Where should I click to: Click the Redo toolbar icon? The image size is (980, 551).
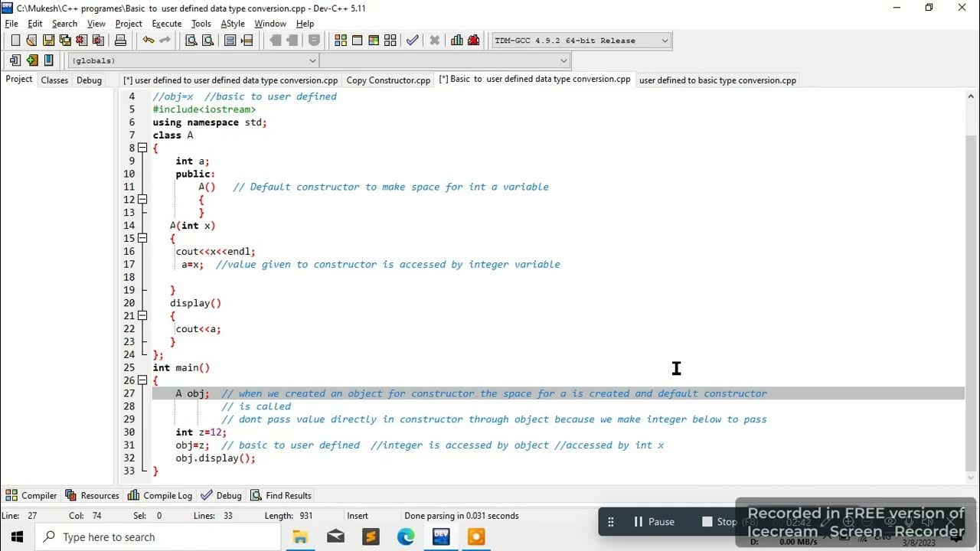tap(165, 41)
